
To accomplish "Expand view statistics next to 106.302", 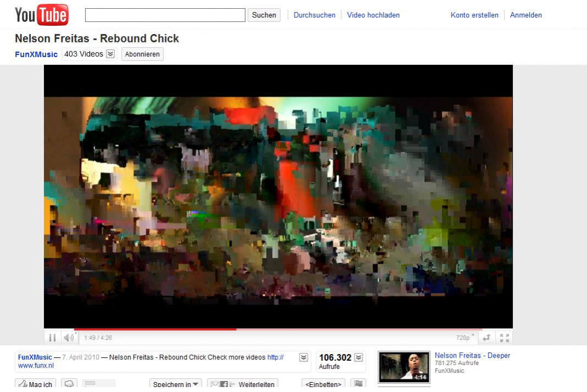I will [x=359, y=357].
